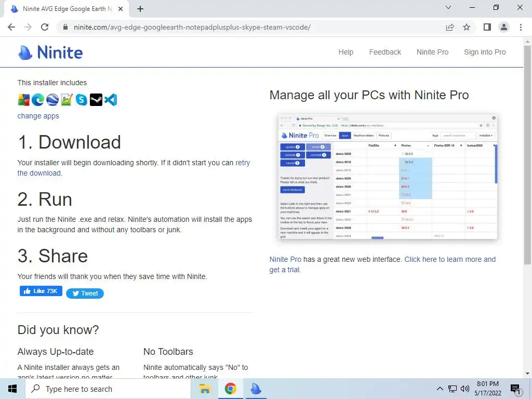Viewport: 532px width, 399px height.
Task: Click the Ninite Pro link below screenshot
Action: (285, 260)
